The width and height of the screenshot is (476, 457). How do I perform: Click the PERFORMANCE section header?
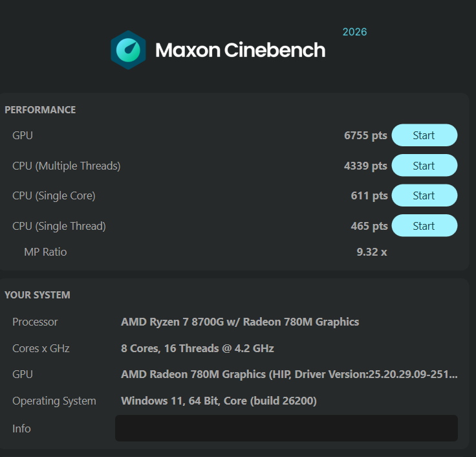click(40, 109)
